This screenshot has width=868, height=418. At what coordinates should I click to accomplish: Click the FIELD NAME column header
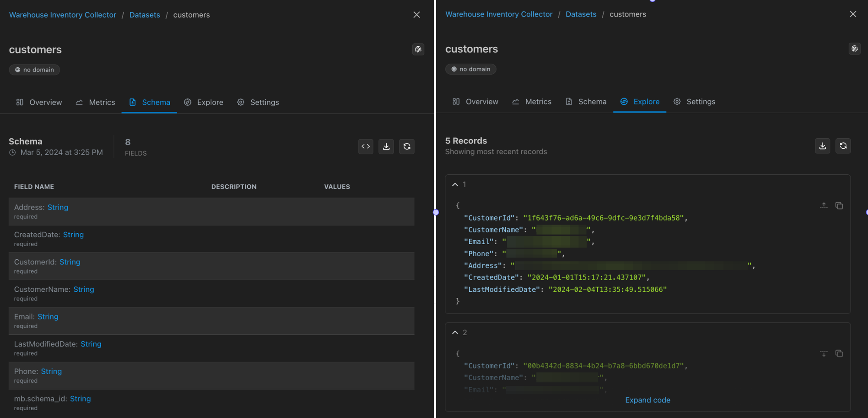pyautogui.click(x=34, y=187)
